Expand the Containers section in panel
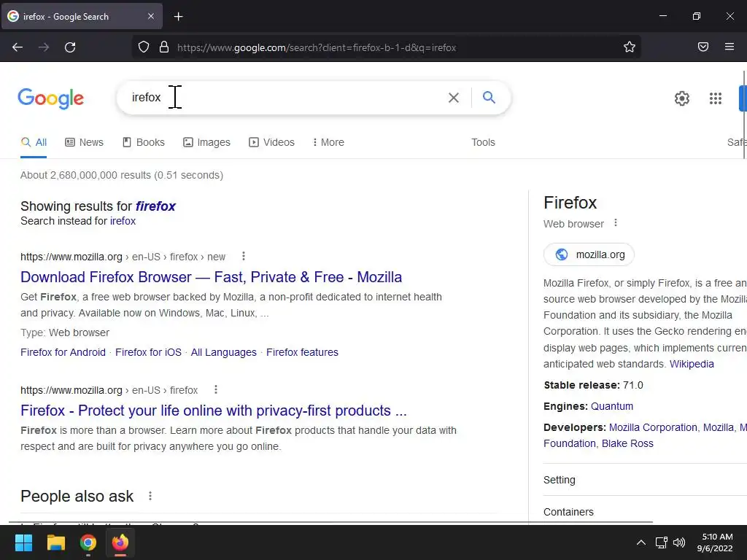Image resolution: width=747 pixels, height=560 pixels. [645, 512]
